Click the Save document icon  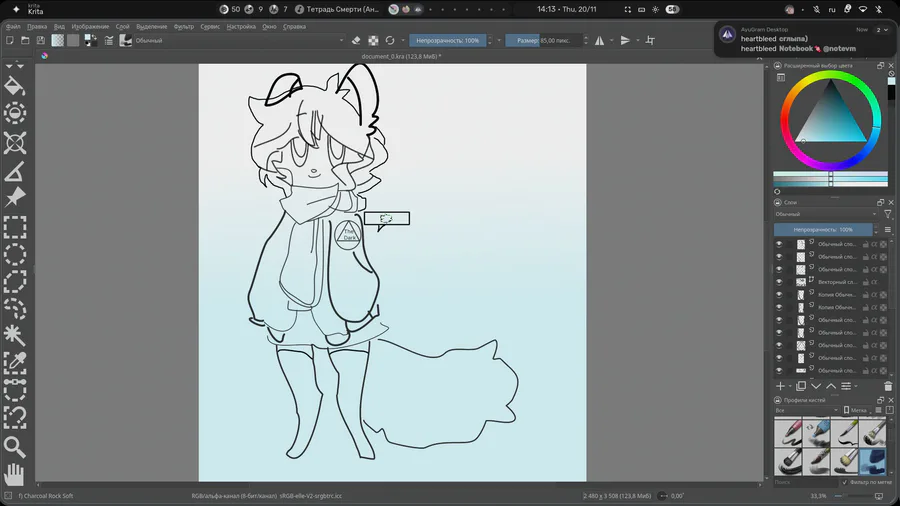pyautogui.click(x=41, y=40)
